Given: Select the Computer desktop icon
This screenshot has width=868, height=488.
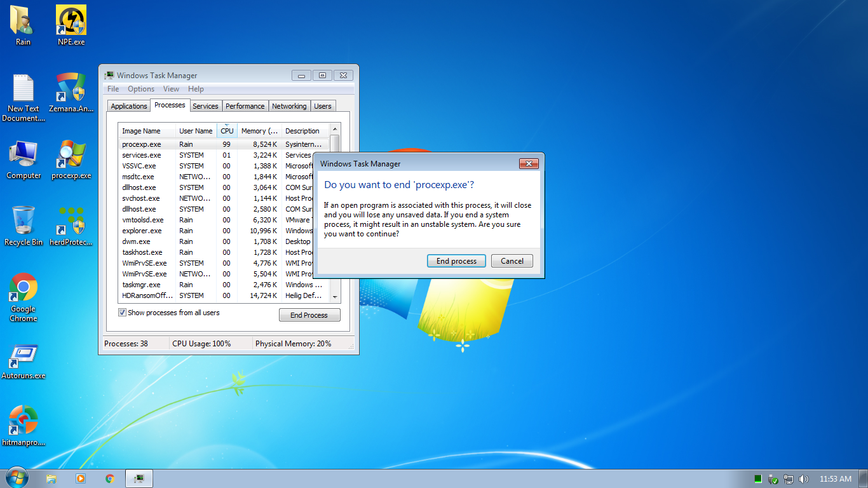Looking at the screenshot, I should pos(24,159).
